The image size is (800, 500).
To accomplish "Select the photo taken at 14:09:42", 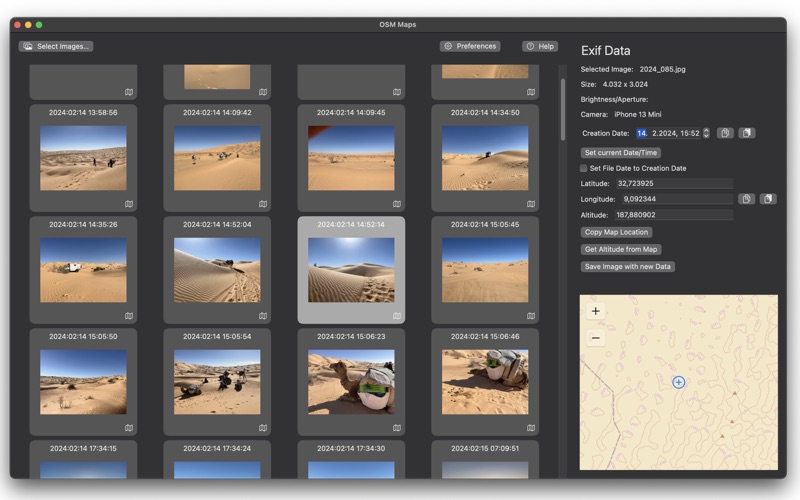I will [x=217, y=158].
